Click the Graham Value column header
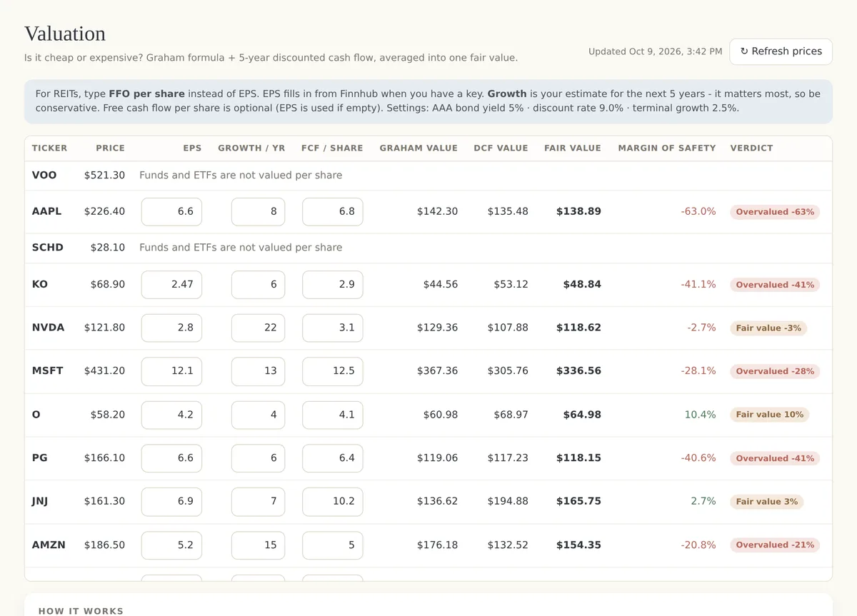Image resolution: width=857 pixels, height=616 pixels. (x=419, y=148)
